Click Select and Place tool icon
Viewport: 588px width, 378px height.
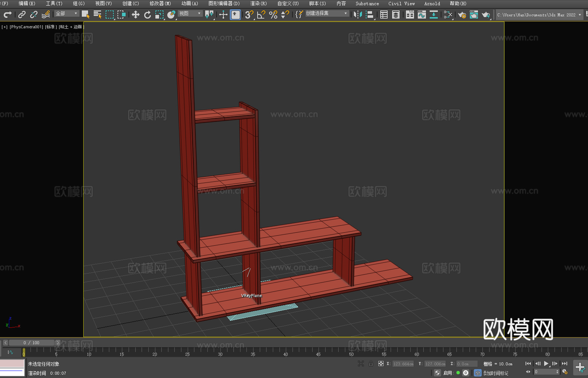click(x=171, y=14)
